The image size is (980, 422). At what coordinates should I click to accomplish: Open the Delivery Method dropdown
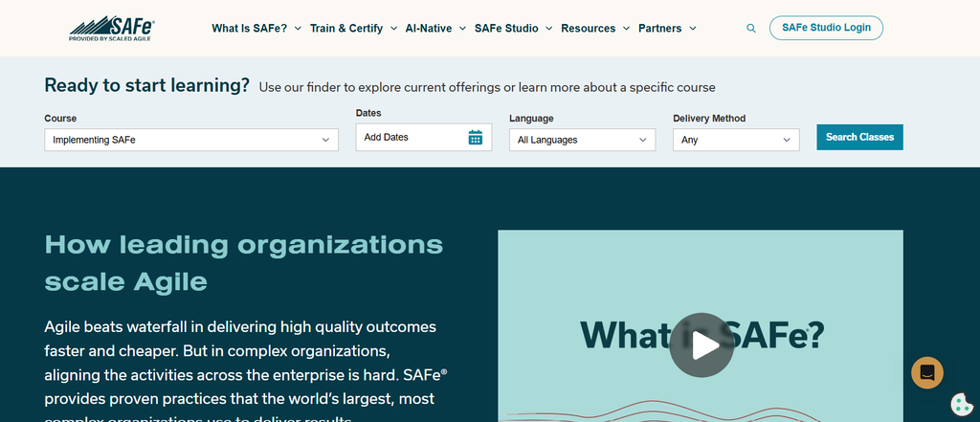[x=736, y=140]
